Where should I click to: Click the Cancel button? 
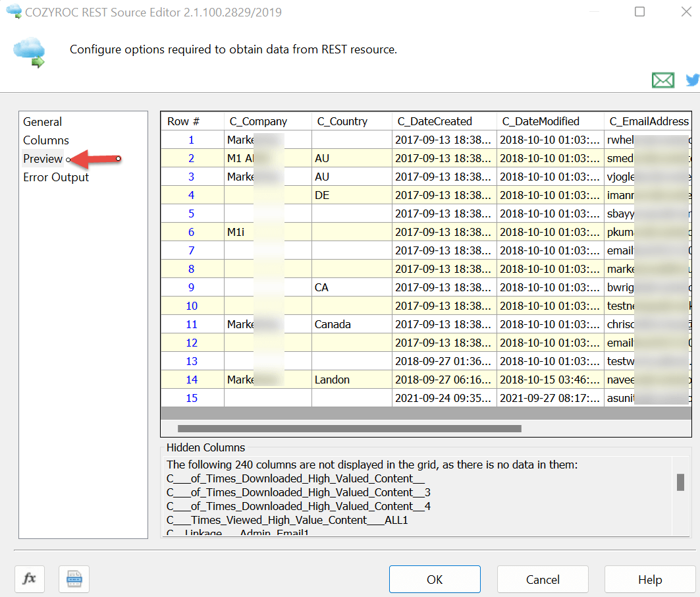[543, 579]
